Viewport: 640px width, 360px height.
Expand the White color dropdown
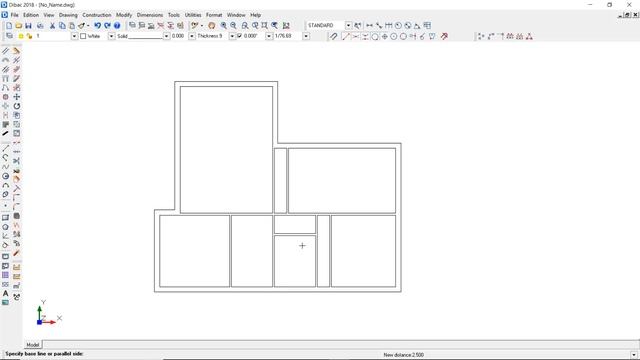point(111,36)
